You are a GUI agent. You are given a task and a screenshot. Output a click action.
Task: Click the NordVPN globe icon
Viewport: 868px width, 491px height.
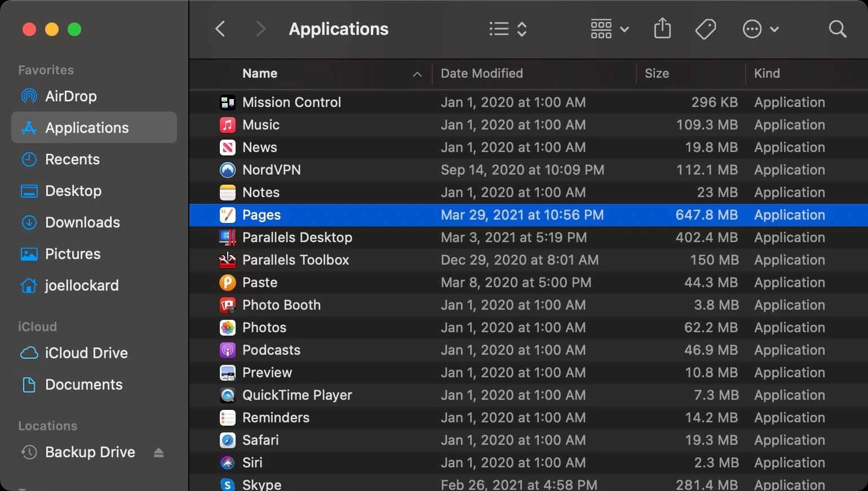click(x=227, y=170)
